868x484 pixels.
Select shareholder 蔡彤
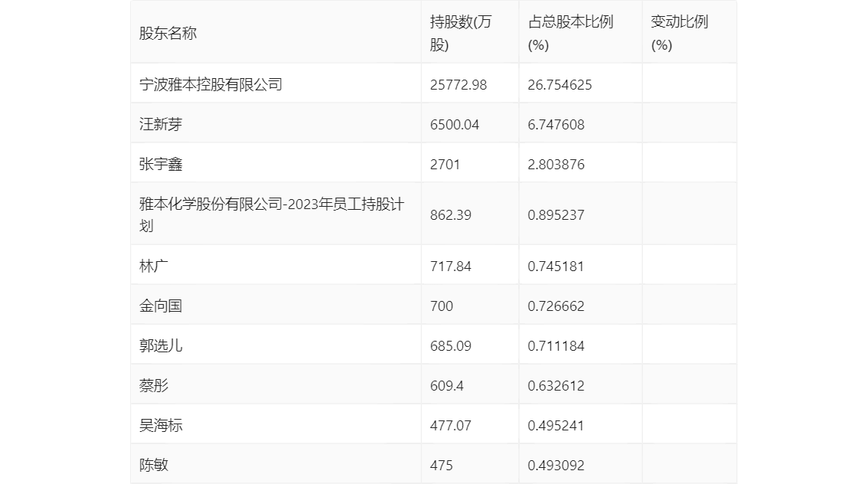click(153, 386)
